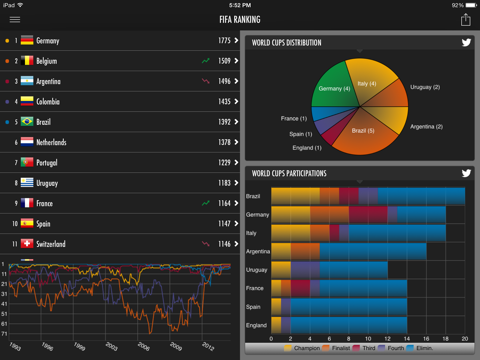Open Spain details using chevron
Viewport: 480px width, 360px height.
[x=236, y=223]
